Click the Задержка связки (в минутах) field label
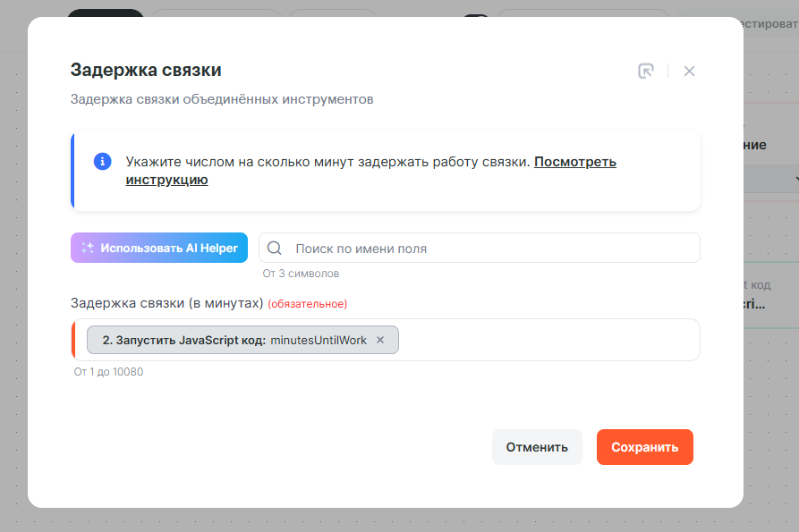 pyautogui.click(x=166, y=303)
